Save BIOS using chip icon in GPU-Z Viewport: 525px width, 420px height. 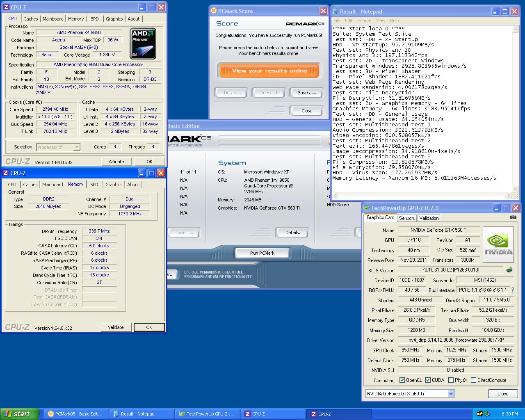coord(509,270)
